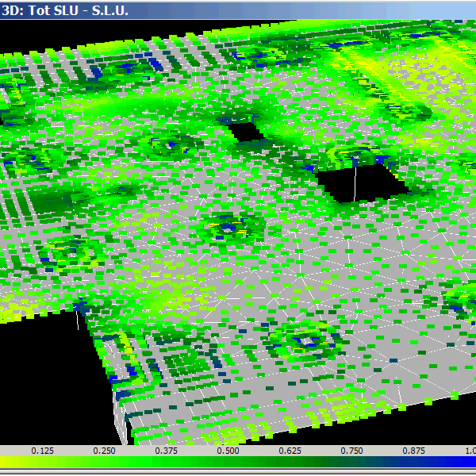This screenshot has width=476, height=476.
Task: Click the 0.250 scale label
Action: click(x=104, y=451)
